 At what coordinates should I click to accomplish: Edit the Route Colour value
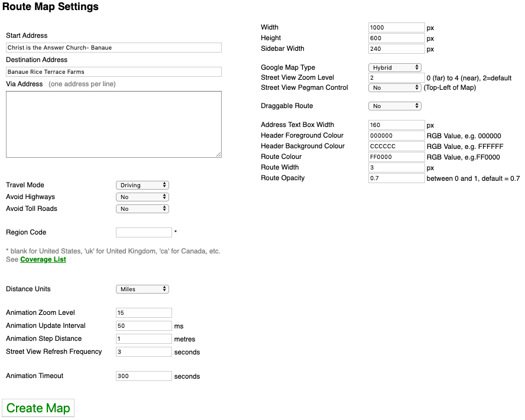(x=396, y=157)
